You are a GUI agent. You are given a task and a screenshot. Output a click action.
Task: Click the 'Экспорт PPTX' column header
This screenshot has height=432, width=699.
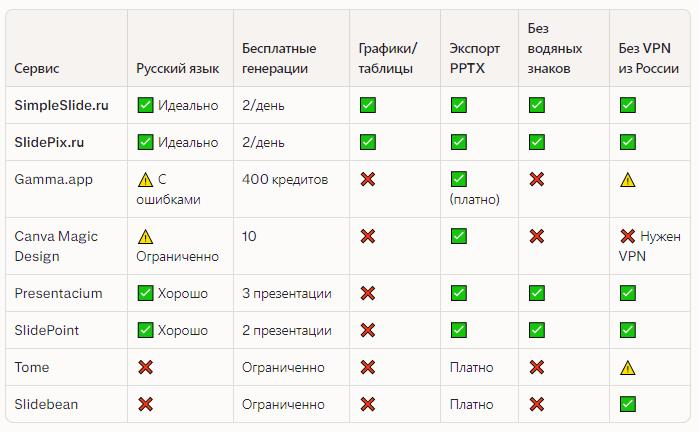[x=475, y=58]
